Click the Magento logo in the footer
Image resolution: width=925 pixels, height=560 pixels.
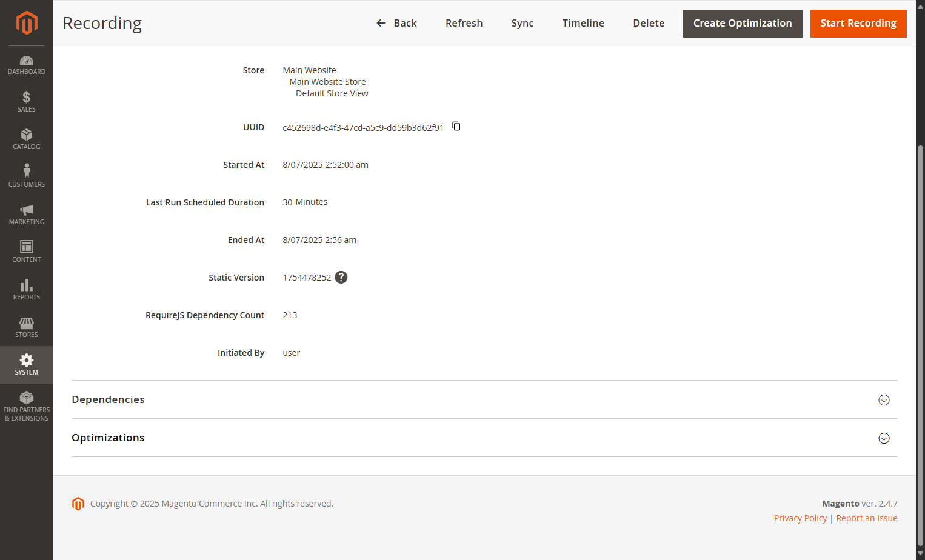pyautogui.click(x=78, y=504)
